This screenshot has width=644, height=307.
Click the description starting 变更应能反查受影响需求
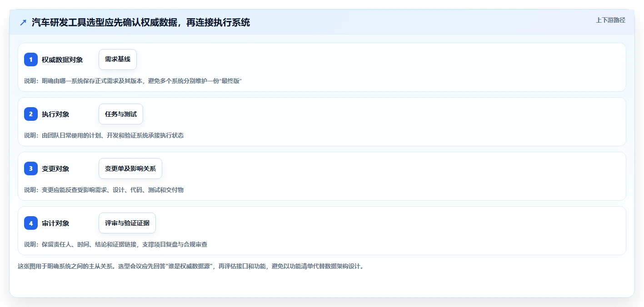104,190
